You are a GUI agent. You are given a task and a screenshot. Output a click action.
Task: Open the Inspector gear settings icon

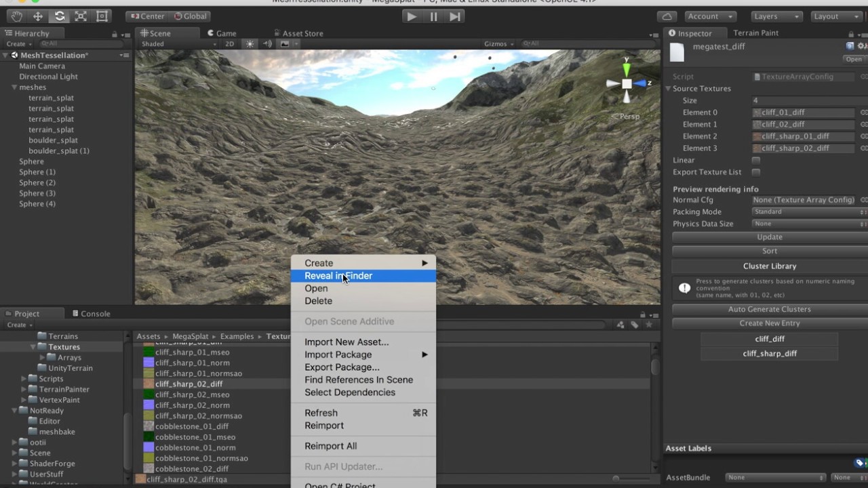[x=862, y=46]
